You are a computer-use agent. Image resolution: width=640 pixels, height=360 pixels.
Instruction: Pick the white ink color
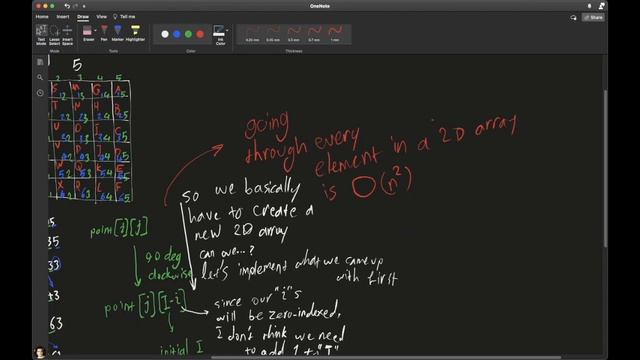click(x=165, y=34)
